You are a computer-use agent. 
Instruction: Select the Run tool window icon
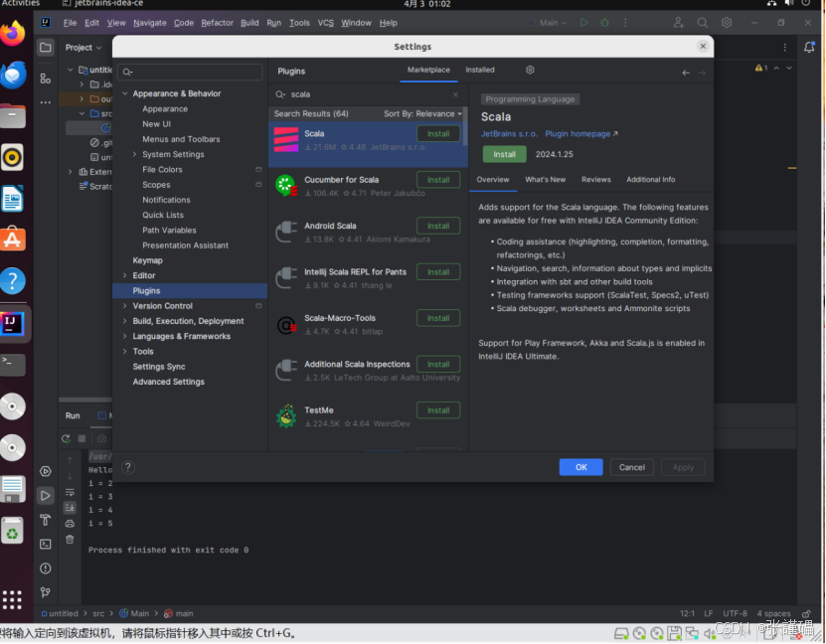point(46,495)
